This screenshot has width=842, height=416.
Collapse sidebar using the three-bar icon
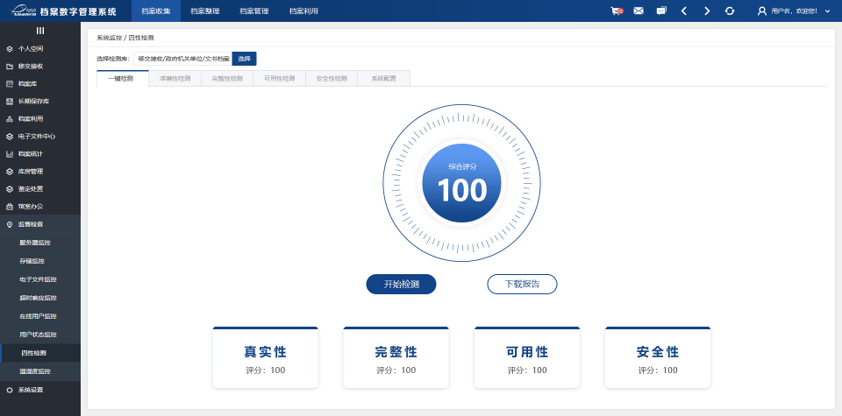(40, 31)
